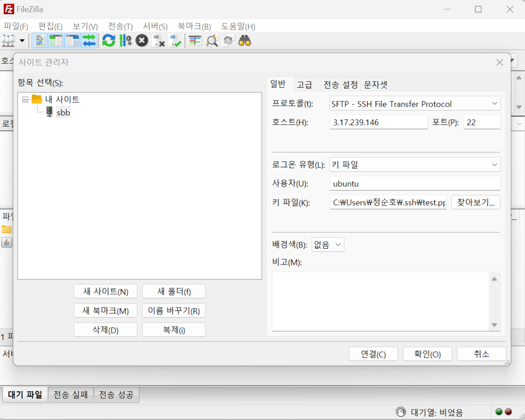Select the sbb site entry text
Viewport: 525px width, 420px height.
coord(63,112)
